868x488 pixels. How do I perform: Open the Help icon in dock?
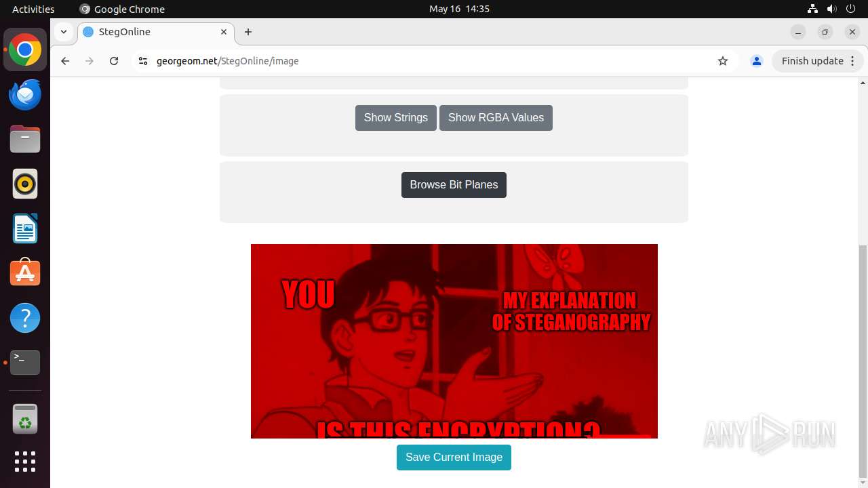(25, 318)
